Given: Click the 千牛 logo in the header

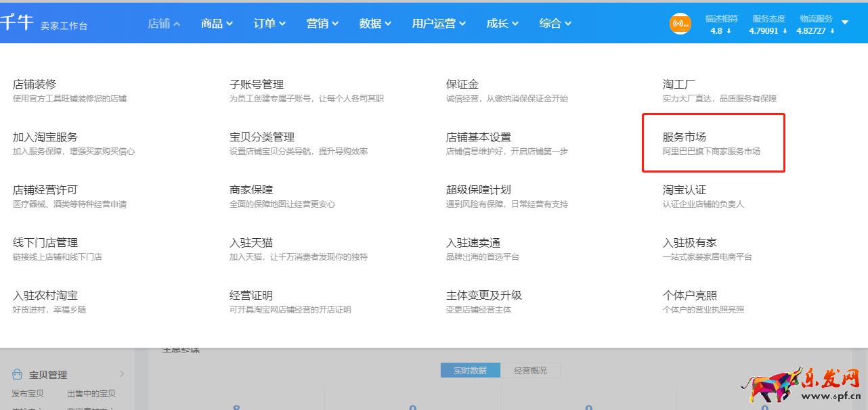Looking at the screenshot, I should [x=15, y=23].
